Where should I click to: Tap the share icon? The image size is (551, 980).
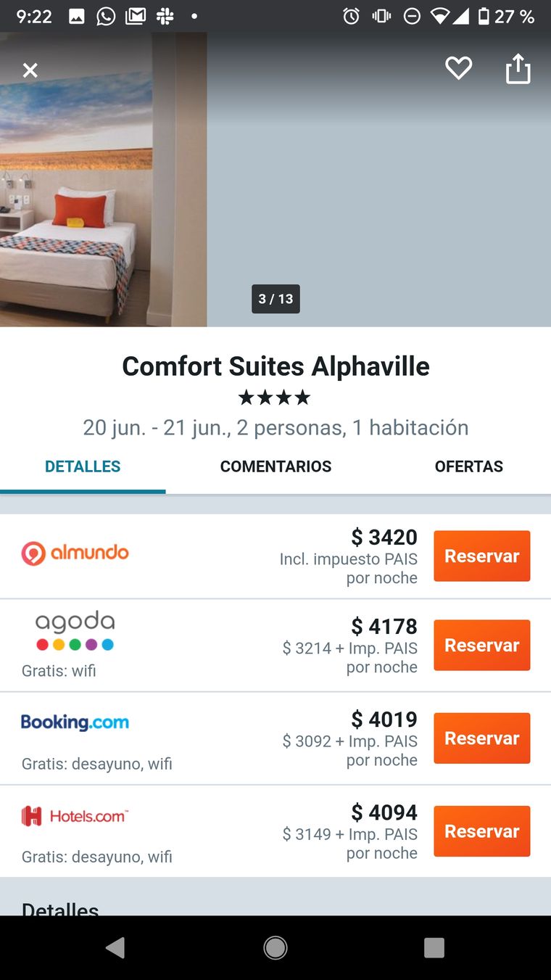[x=518, y=70]
